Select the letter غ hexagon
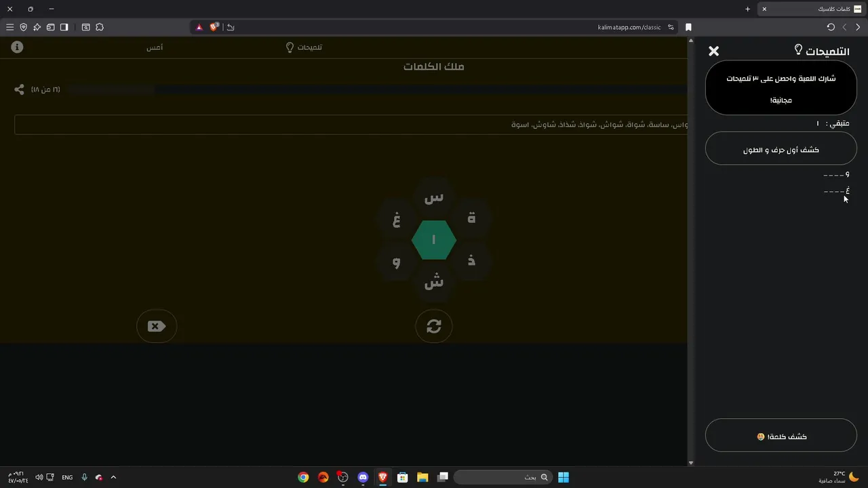The image size is (868, 488). coord(397,218)
